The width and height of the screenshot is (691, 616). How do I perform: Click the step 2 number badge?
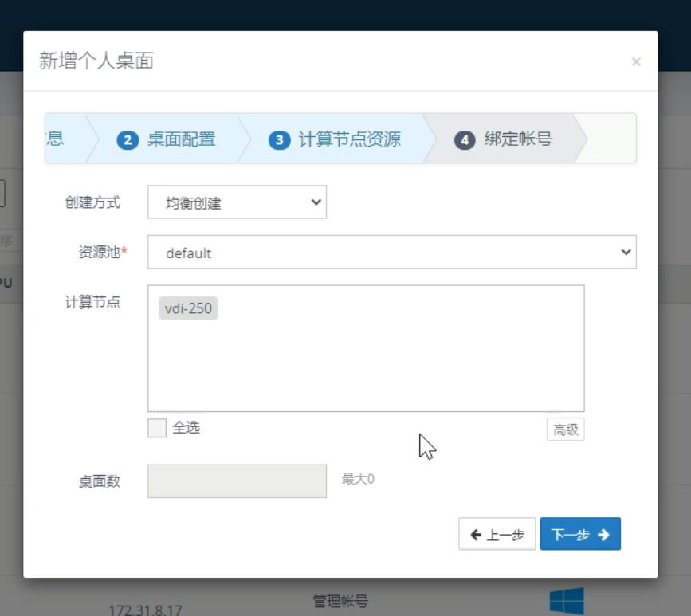[127, 140]
